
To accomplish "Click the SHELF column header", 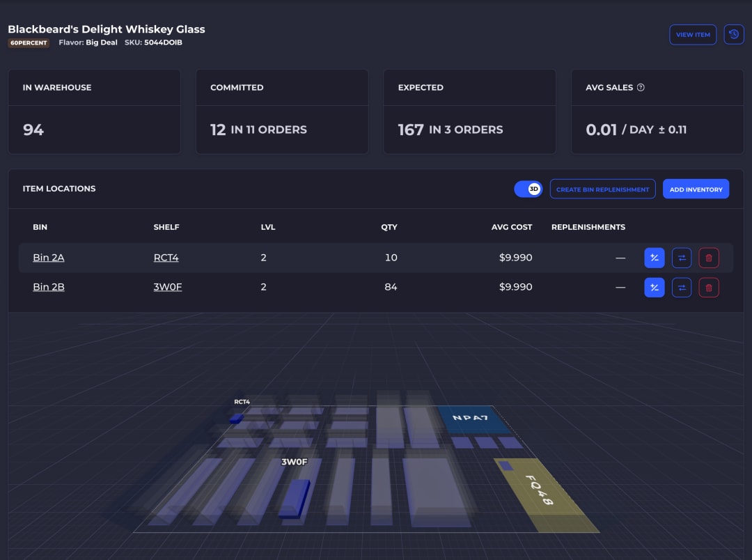I will coord(166,227).
